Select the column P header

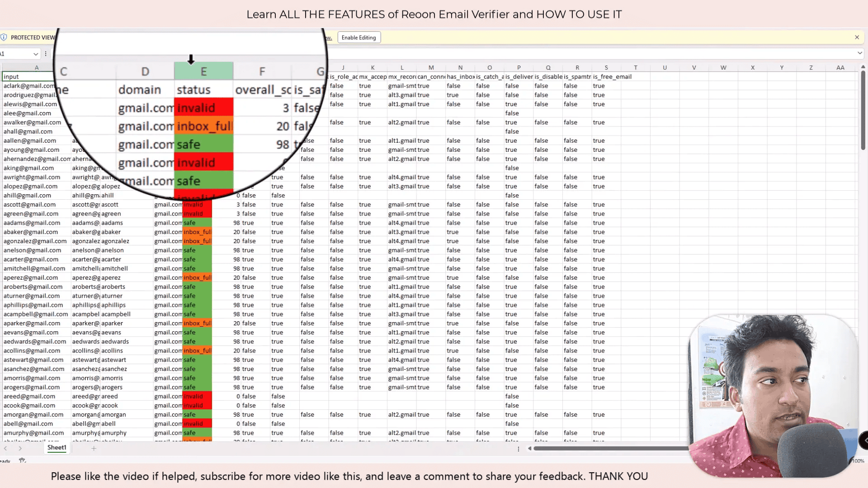click(x=519, y=67)
